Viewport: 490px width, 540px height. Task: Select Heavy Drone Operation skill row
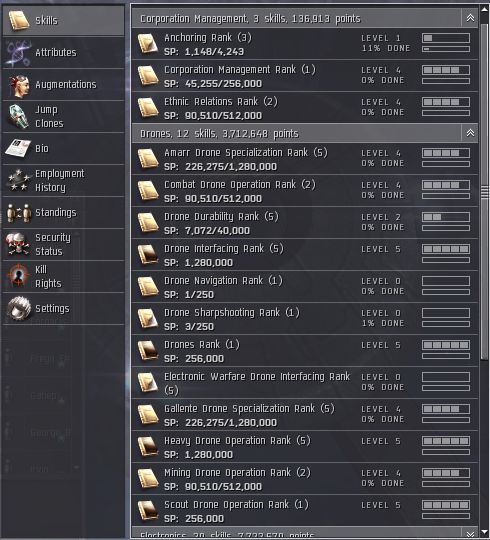(305, 447)
